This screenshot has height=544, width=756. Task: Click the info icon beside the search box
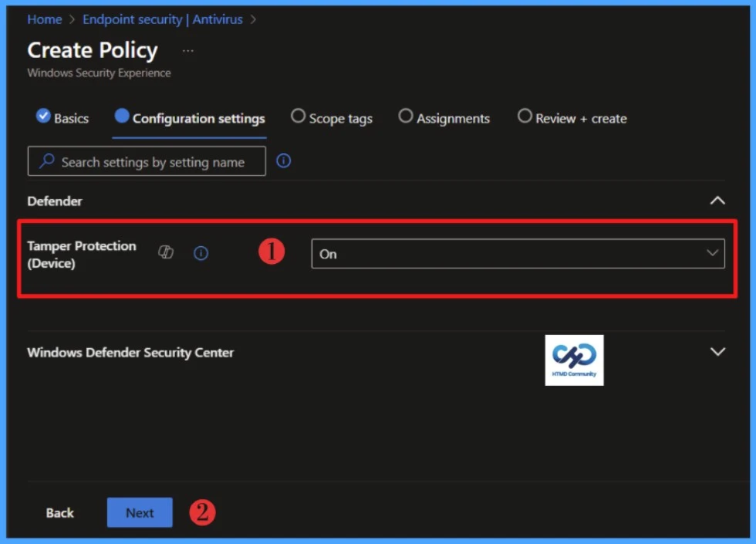tap(283, 161)
